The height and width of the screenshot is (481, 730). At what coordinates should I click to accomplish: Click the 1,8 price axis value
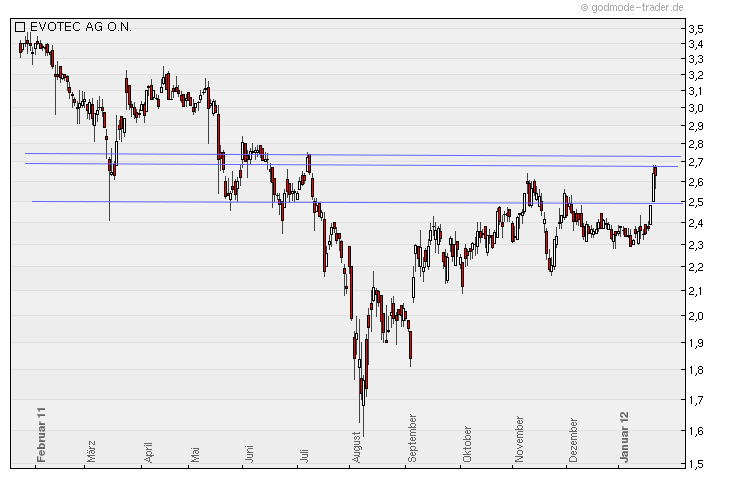point(696,371)
